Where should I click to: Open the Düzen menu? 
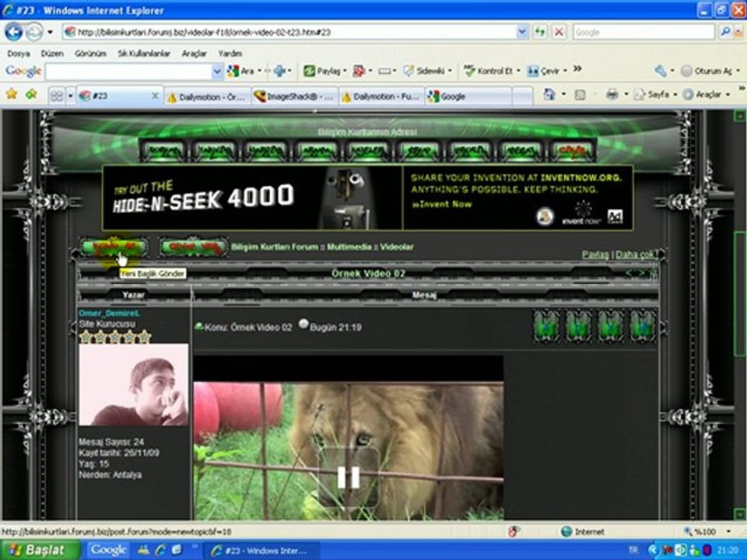tap(52, 54)
